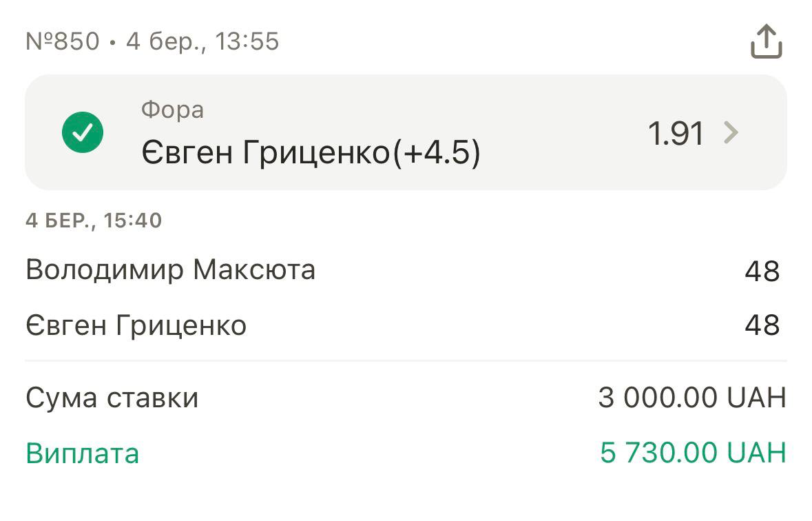This screenshot has height=521, width=812.
Task: Select the 3 000.00 UAH stake amount
Action: [x=691, y=398]
